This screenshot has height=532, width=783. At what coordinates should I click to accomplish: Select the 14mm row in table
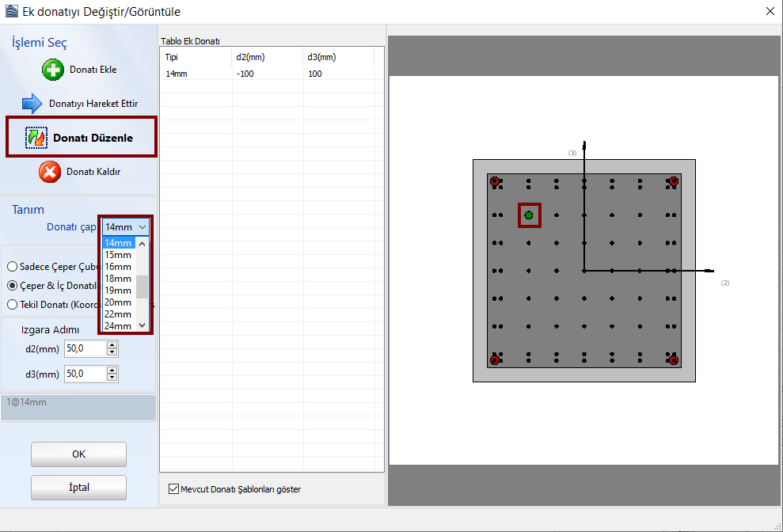(x=176, y=74)
